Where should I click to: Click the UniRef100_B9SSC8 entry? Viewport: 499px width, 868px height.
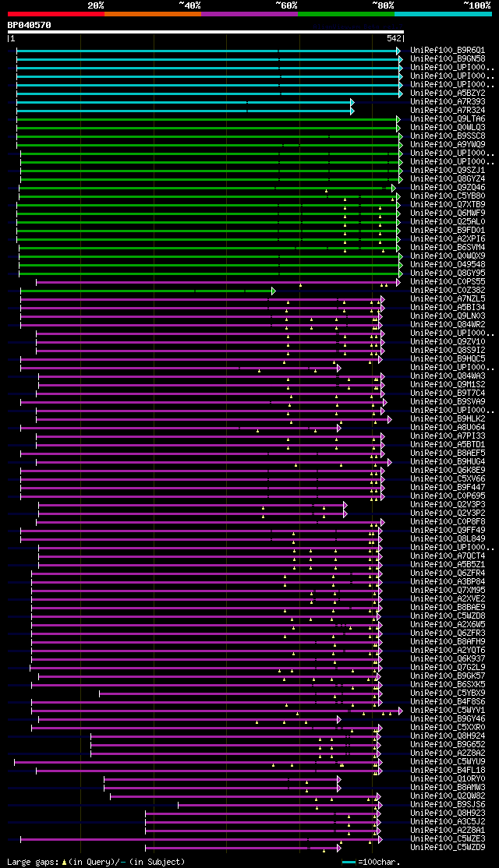pyautogui.click(x=448, y=136)
